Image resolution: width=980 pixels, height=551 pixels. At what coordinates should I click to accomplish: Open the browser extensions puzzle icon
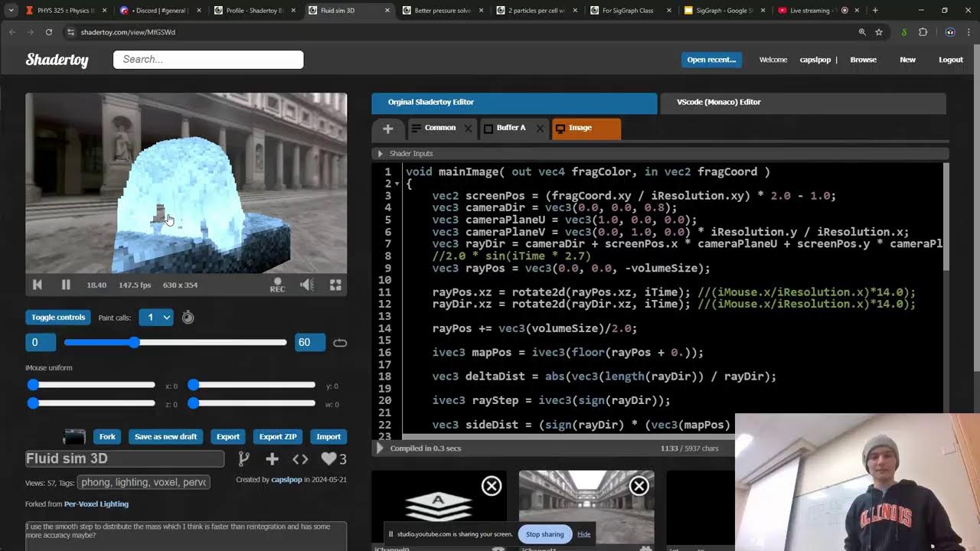pos(923,32)
